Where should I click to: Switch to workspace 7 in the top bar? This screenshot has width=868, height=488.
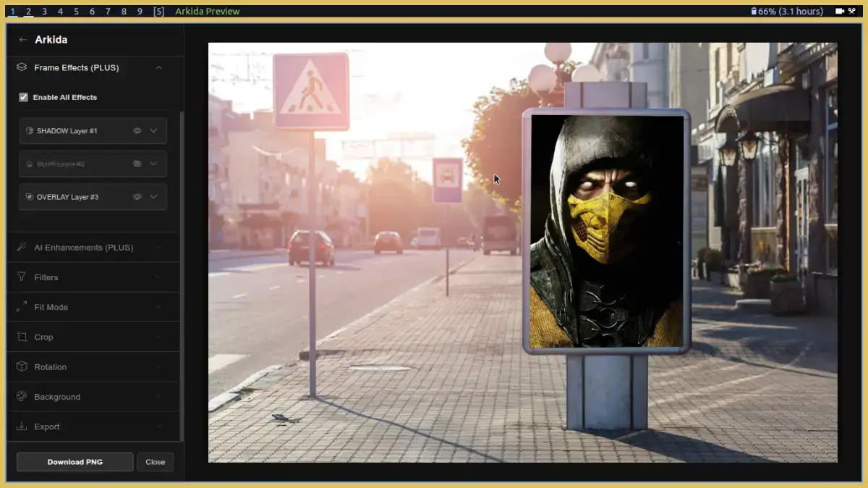(108, 12)
